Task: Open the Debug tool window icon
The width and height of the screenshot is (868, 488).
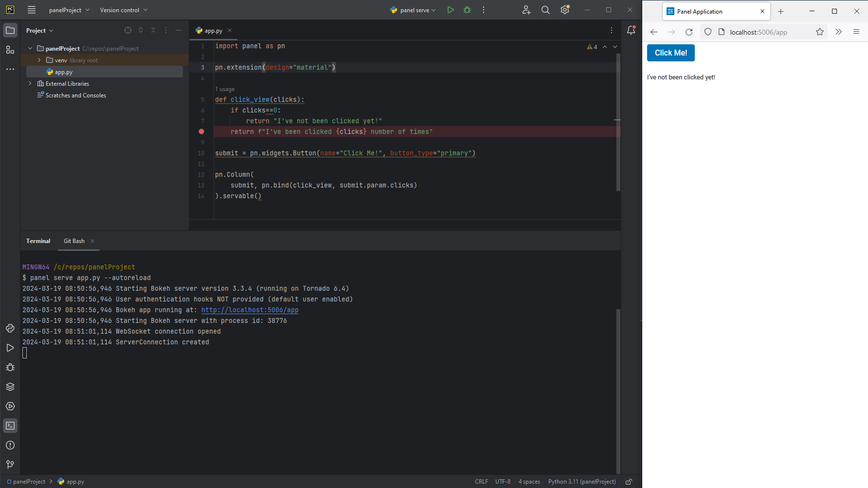Action: point(10,367)
